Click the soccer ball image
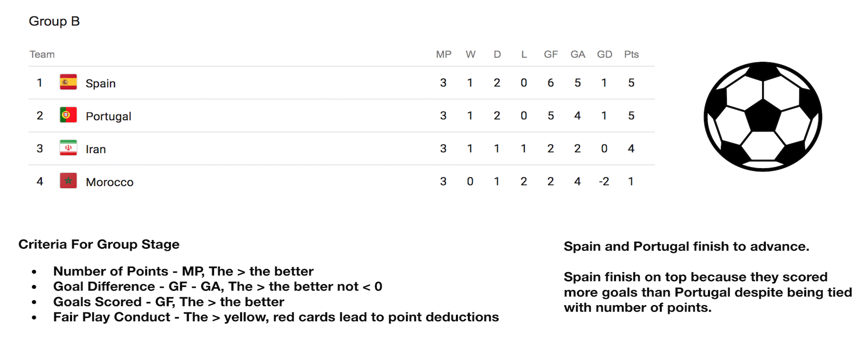 pyautogui.click(x=763, y=117)
